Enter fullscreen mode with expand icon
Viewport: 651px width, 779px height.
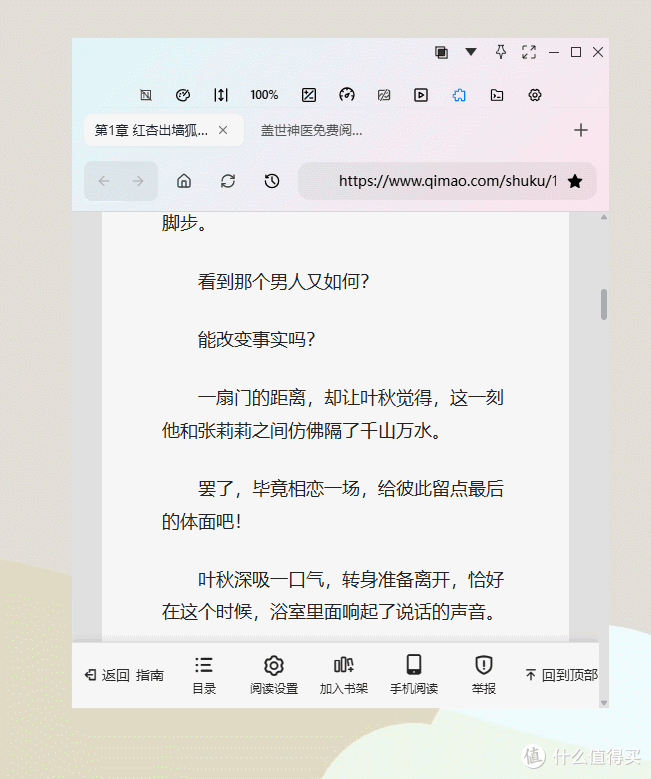529,52
